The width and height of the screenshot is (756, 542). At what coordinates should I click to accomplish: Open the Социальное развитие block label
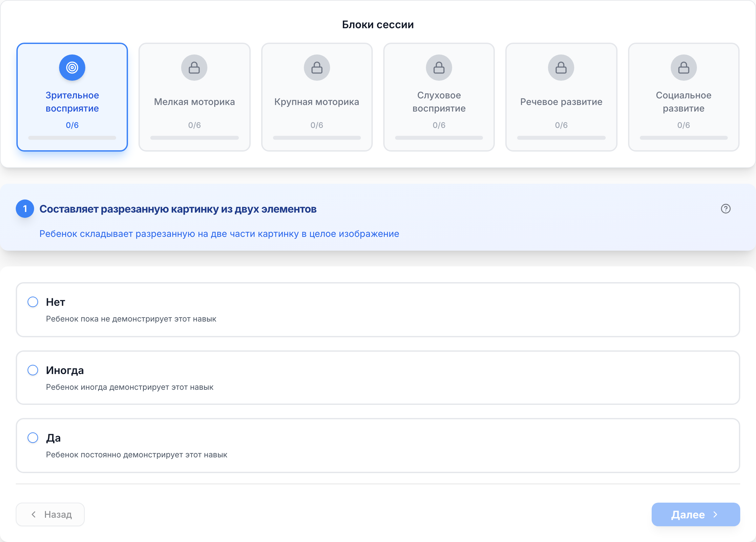pyautogui.click(x=684, y=102)
